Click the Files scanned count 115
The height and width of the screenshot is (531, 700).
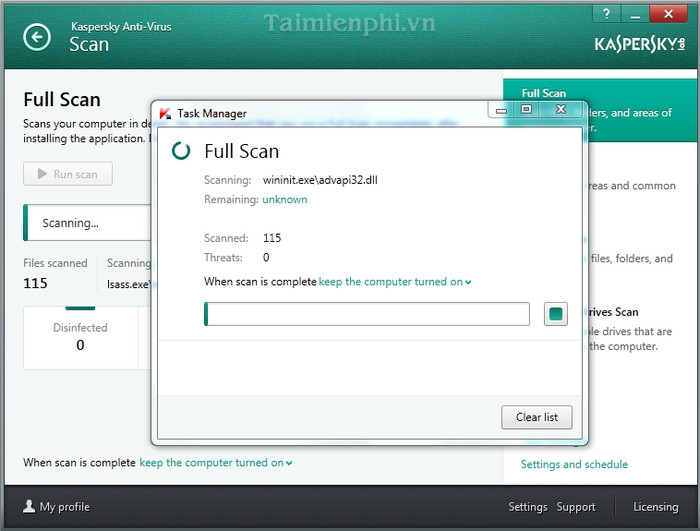pos(35,283)
